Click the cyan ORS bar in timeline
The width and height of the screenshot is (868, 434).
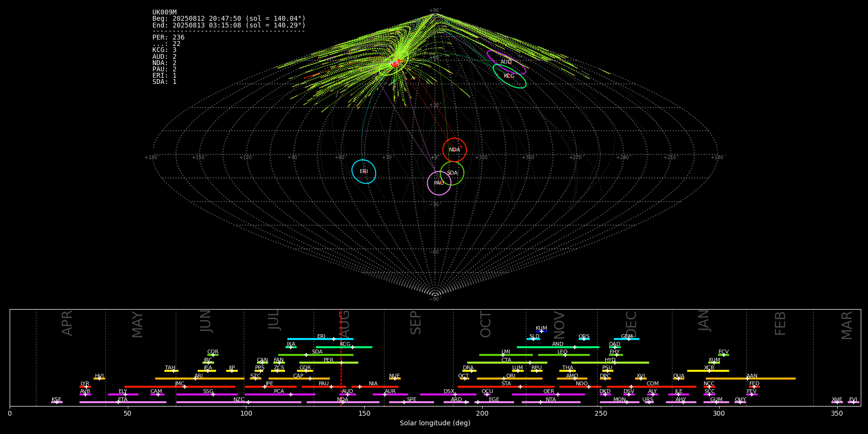[x=584, y=339]
